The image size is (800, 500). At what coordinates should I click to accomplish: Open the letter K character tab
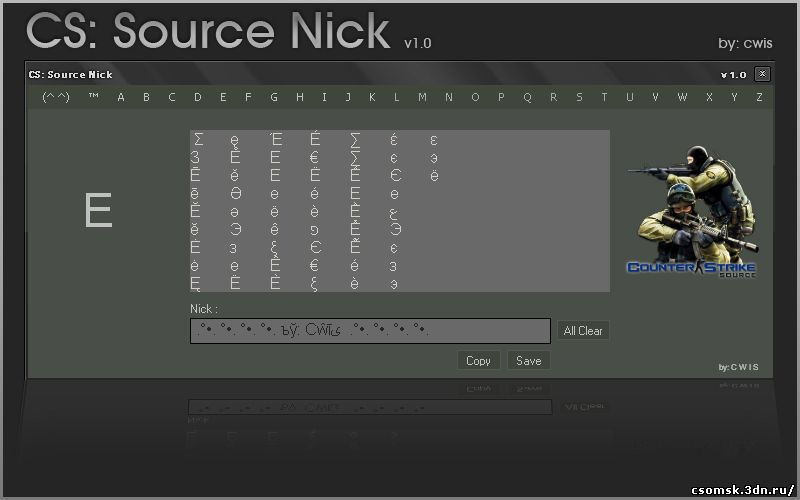(372, 97)
